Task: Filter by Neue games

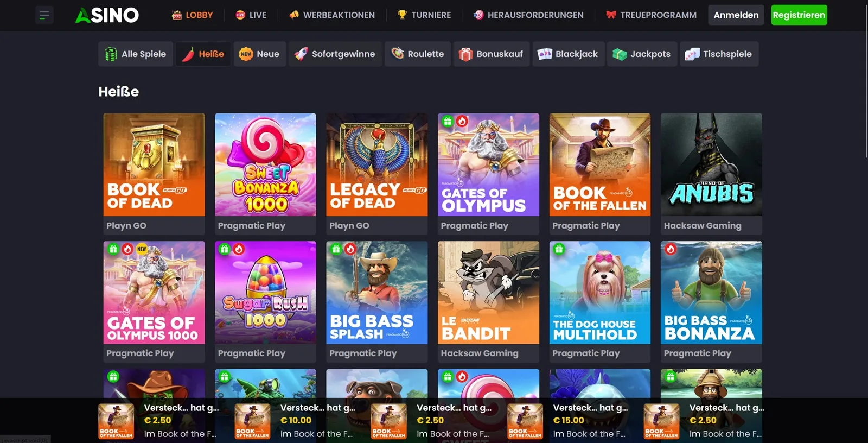Action: click(x=259, y=54)
